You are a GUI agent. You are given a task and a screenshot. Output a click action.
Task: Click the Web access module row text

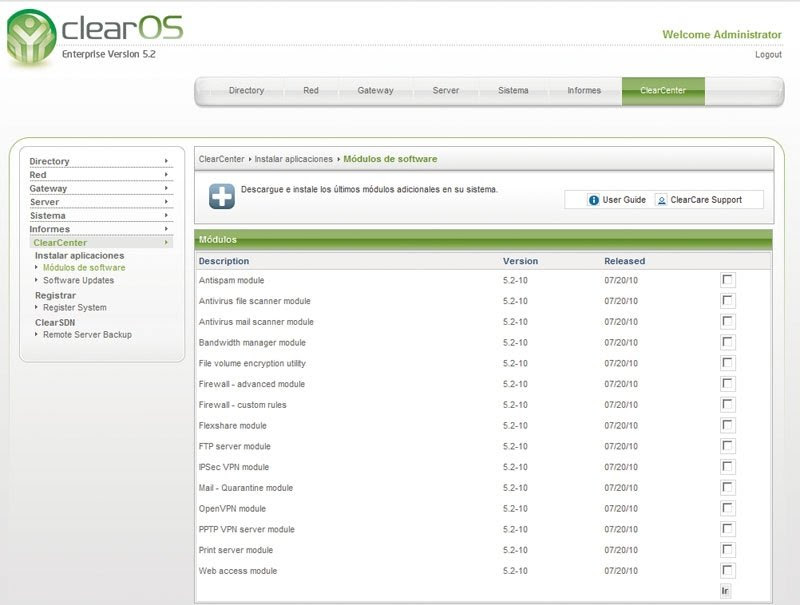tap(238, 571)
